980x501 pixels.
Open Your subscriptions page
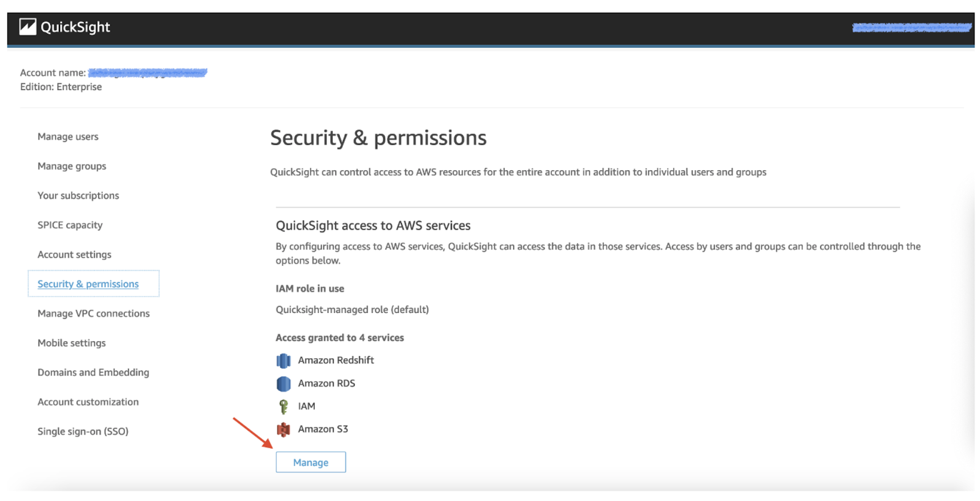pyautogui.click(x=78, y=195)
